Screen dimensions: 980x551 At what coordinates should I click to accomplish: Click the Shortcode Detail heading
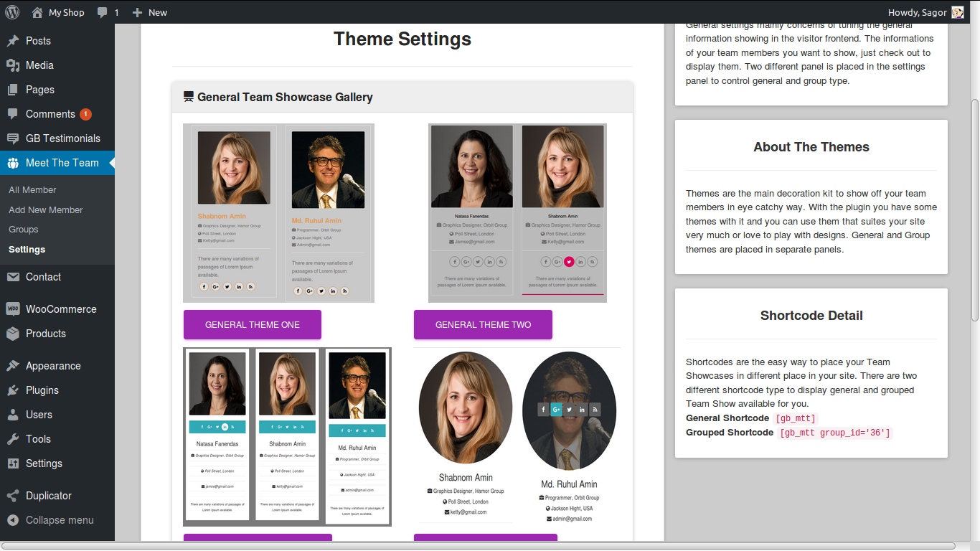click(811, 316)
